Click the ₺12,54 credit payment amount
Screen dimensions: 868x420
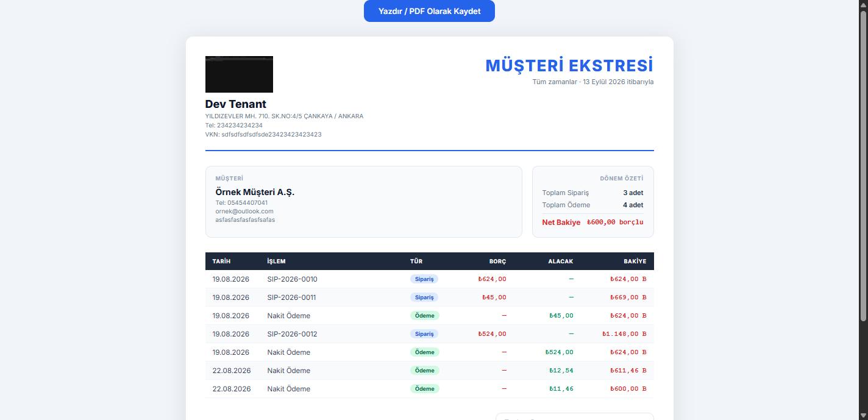pyautogui.click(x=561, y=371)
